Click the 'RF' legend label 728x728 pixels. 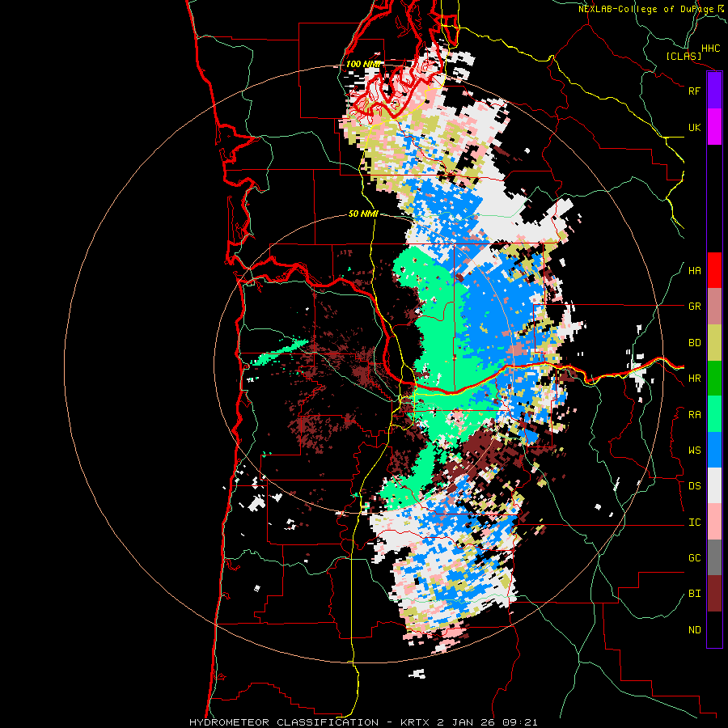point(694,91)
